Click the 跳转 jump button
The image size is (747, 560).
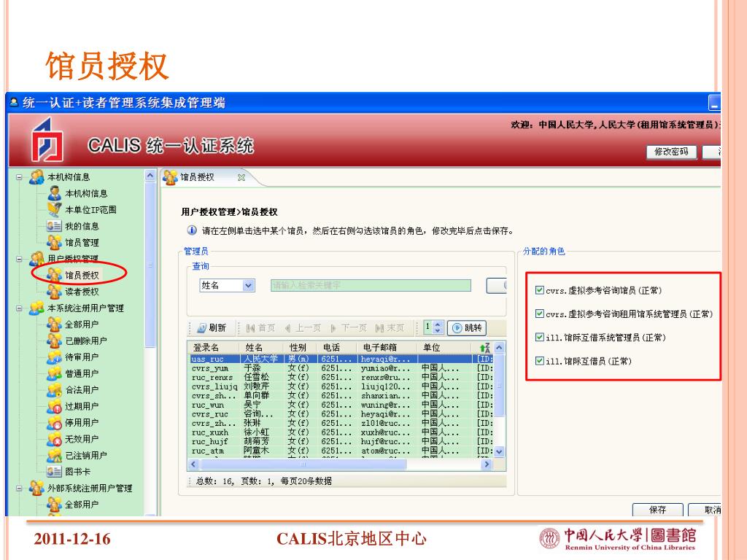coord(466,327)
